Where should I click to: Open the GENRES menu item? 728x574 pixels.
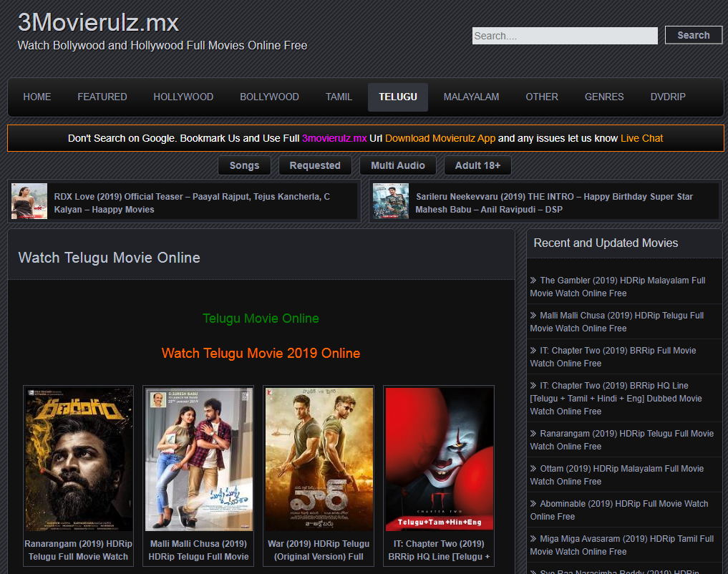tap(604, 97)
